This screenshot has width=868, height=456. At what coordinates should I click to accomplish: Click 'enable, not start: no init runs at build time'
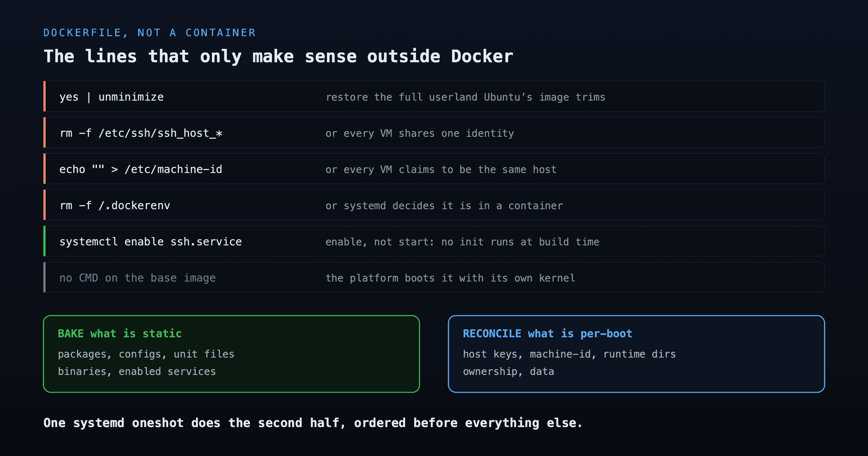462,242
